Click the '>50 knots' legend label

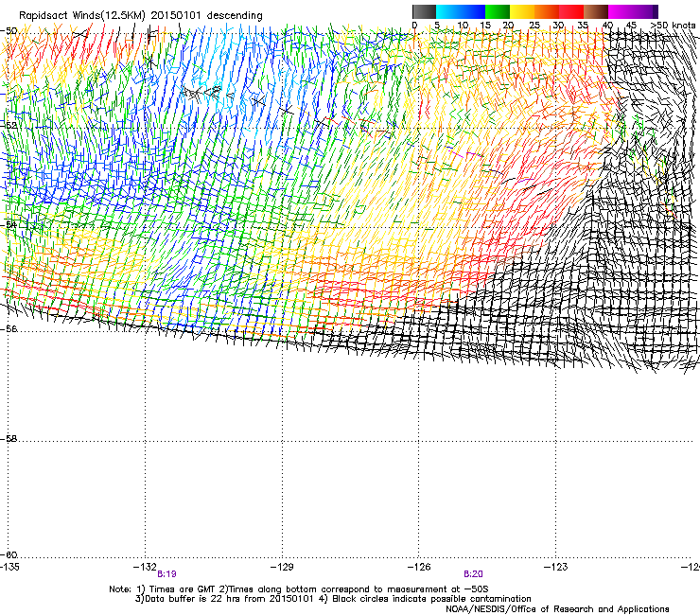(673, 25)
